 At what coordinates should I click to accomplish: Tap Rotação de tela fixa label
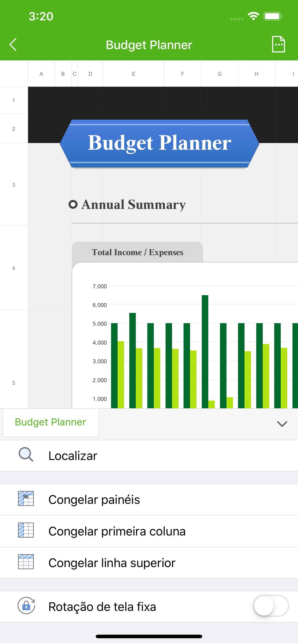pos(102,607)
